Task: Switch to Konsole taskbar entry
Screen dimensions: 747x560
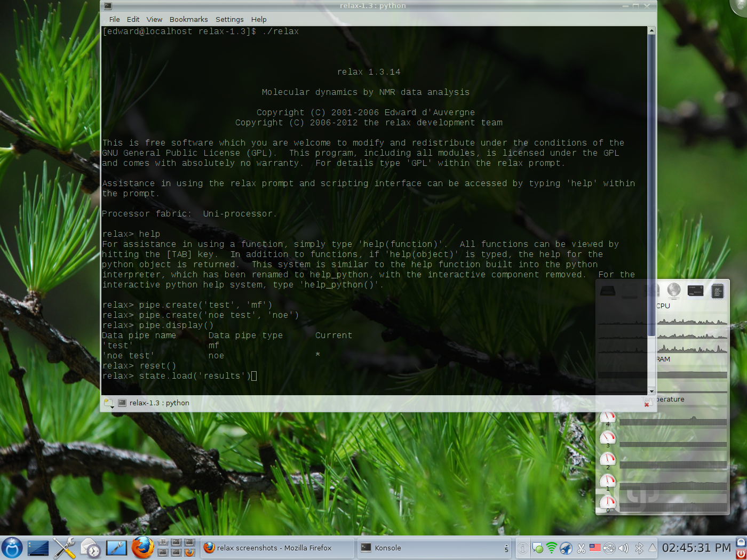Action: (x=431, y=548)
